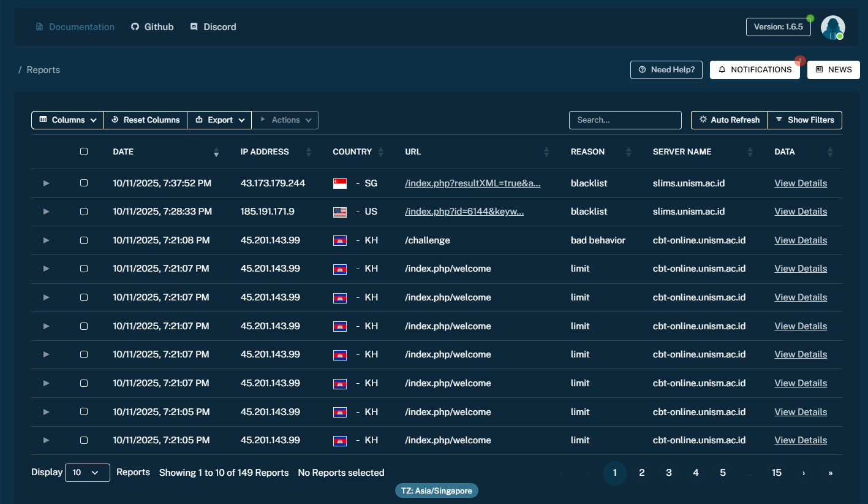The width and height of the screenshot is (868, 504).
Task: Click the Search input field
Action: click(625, 120)
